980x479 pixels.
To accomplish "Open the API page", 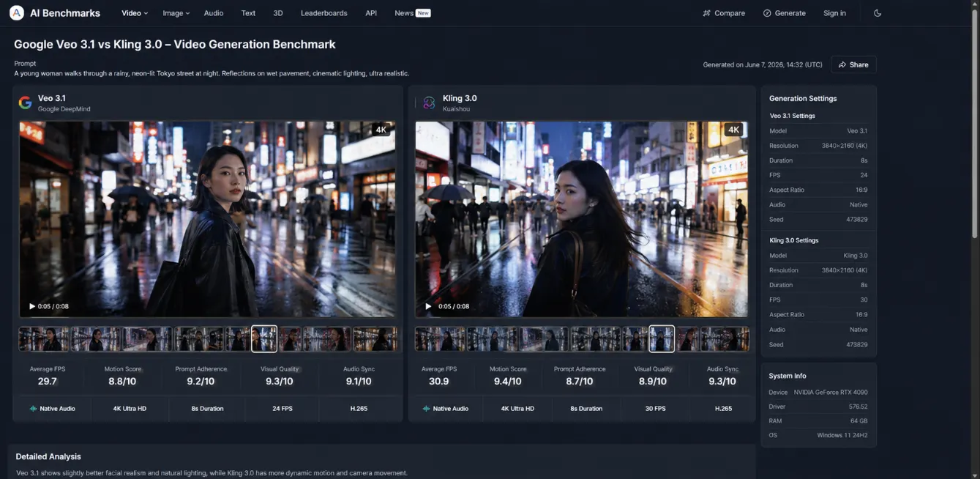I will [371, 13].
